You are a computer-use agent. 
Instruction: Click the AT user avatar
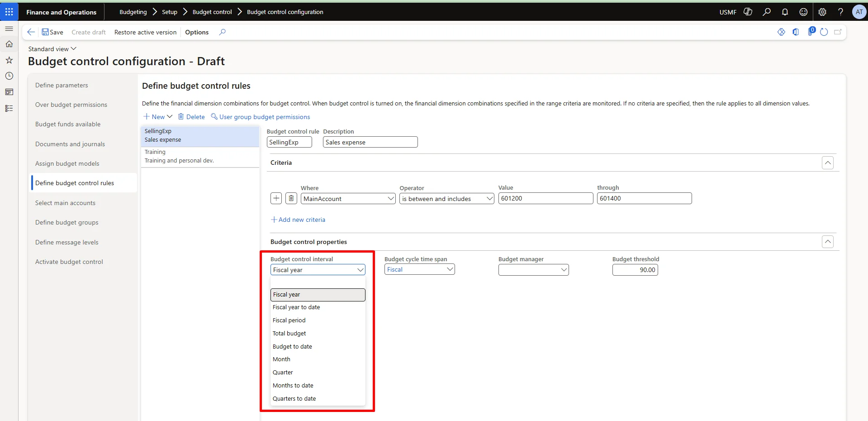coord(859,12)
